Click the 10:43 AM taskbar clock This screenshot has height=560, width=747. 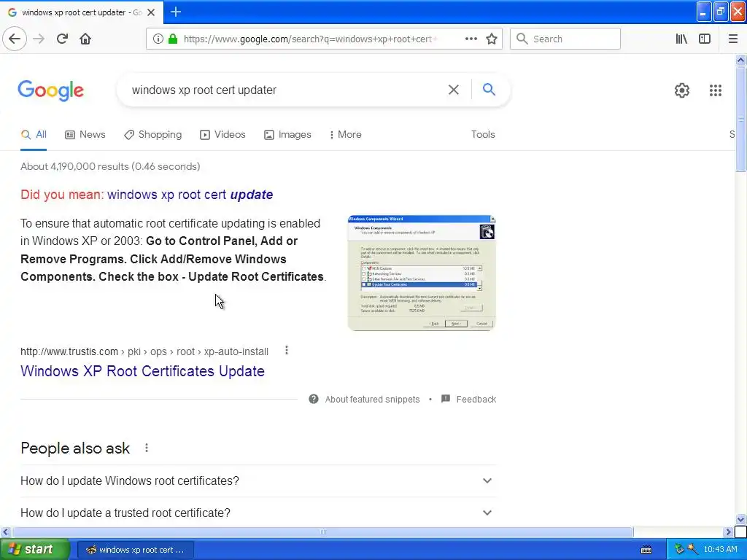[x=720, y=550]
